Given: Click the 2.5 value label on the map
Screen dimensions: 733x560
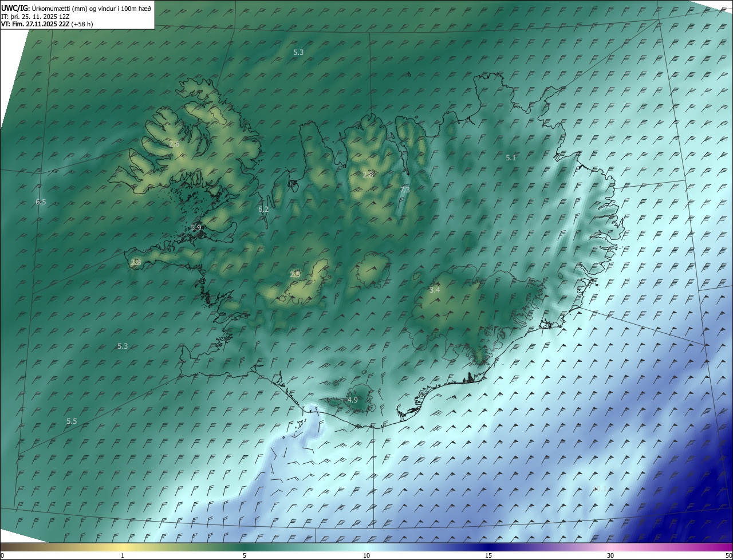Looking at the screenshot, I should tap(295, 275).
